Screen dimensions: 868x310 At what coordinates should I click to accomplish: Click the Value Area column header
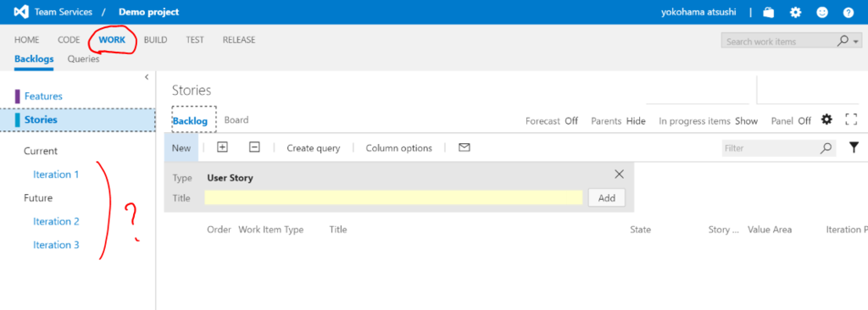click(x=770, y=230)
